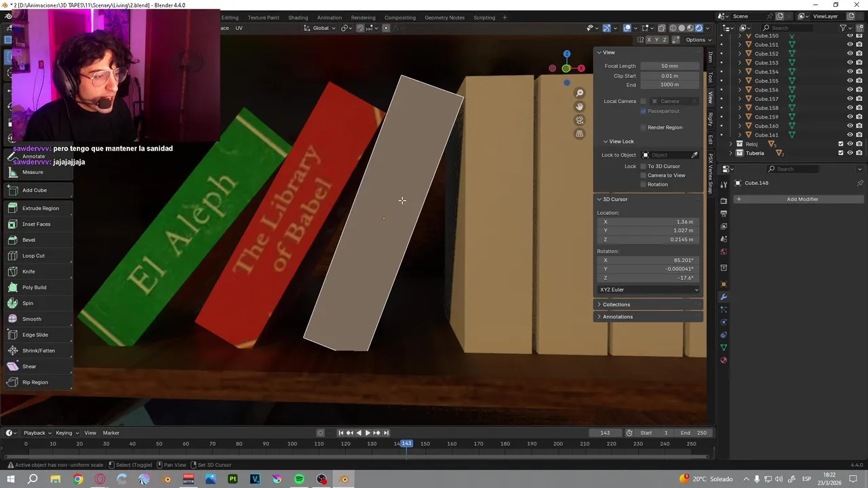
Task: Open the Geometry Nodes workspace tab
Action: [444, 17]
